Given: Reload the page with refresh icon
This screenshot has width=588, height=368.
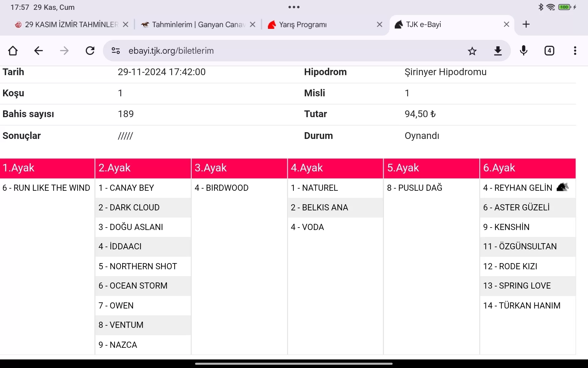Looking at the screenshot, I should pos(90,51).
